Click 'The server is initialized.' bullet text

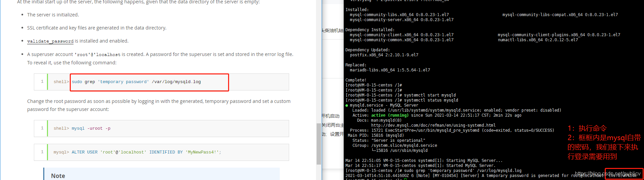[53, 15]
